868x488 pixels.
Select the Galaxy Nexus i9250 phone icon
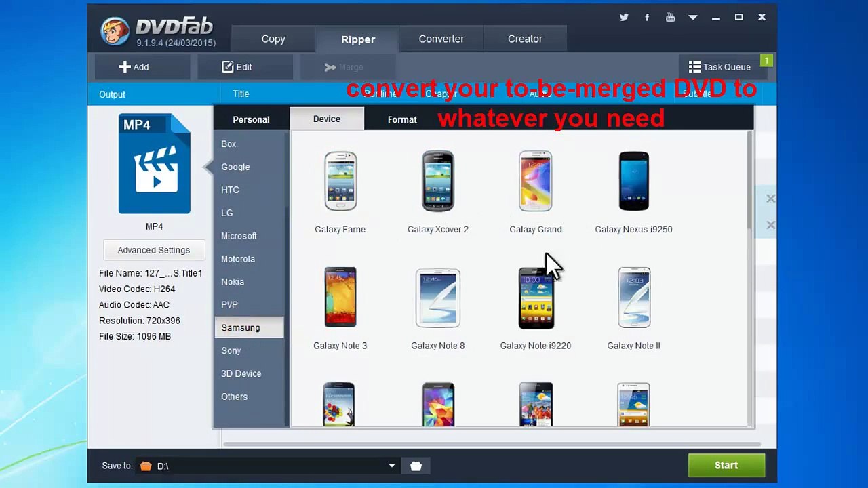pyautogui.click(x=633, y=181)
